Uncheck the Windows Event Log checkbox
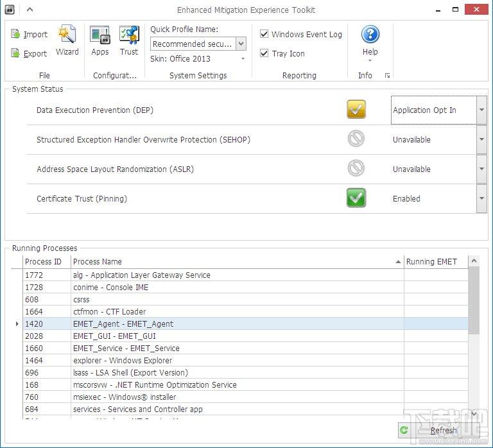 pos(264,35)
